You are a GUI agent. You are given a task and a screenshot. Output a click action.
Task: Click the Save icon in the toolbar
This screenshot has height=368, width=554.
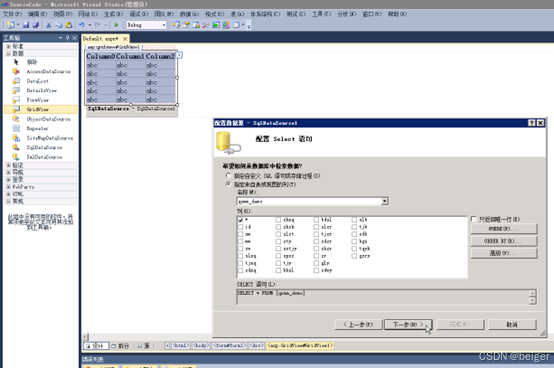tap(26, 25)
